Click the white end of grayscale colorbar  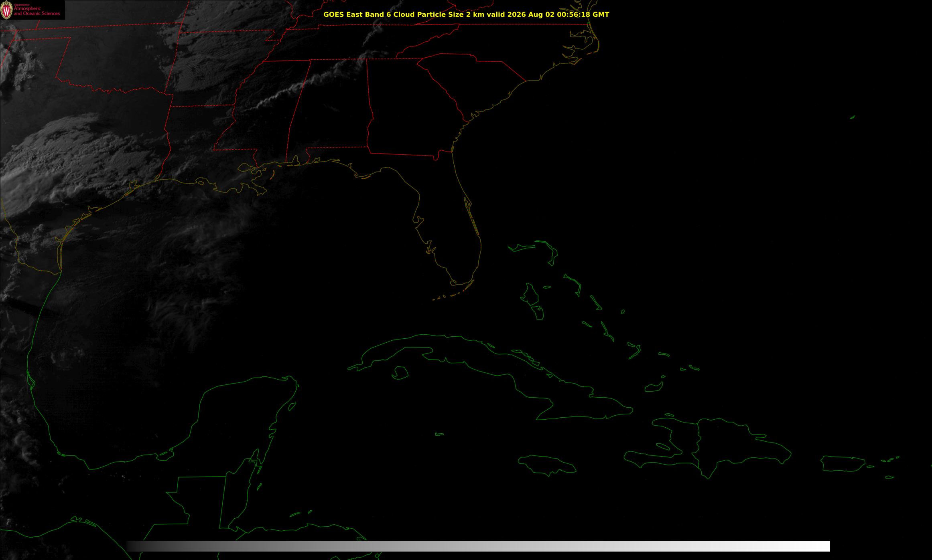pyautogui.click(x=818, y=546)
